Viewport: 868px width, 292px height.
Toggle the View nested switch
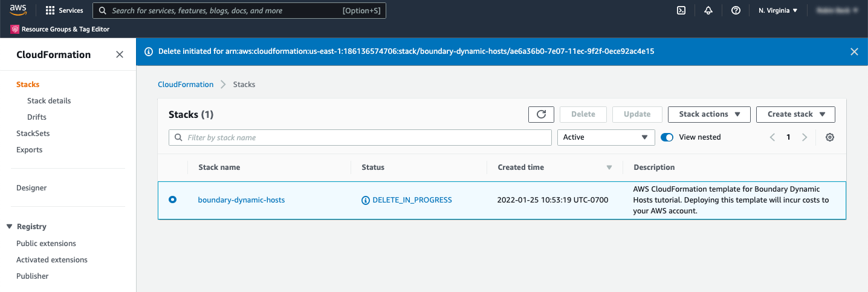[x=667, y=137]
